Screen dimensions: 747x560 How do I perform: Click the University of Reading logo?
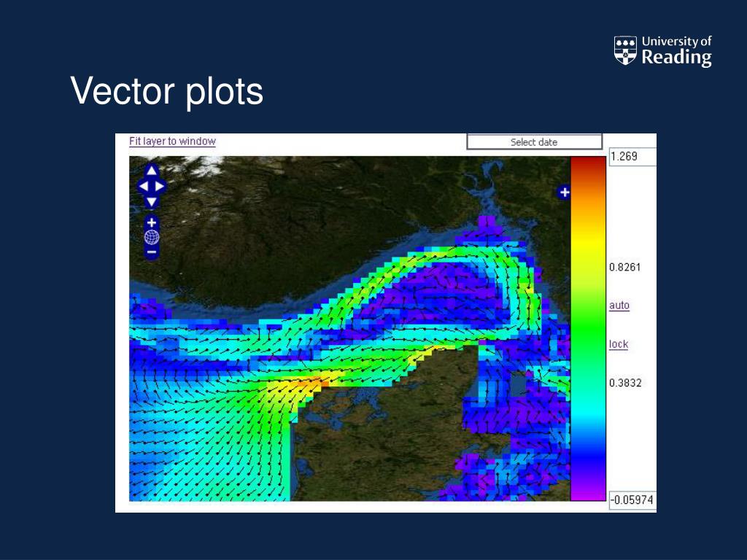[662, 50]
